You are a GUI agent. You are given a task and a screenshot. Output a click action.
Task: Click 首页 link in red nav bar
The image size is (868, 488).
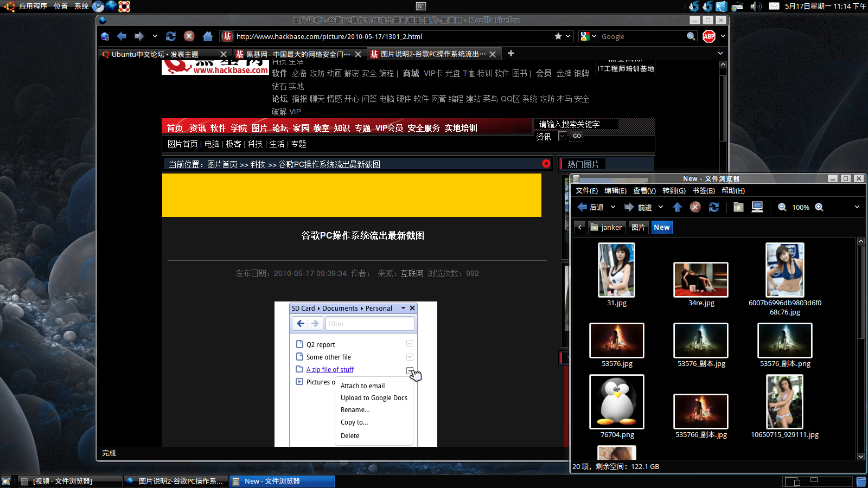point(175,128)
